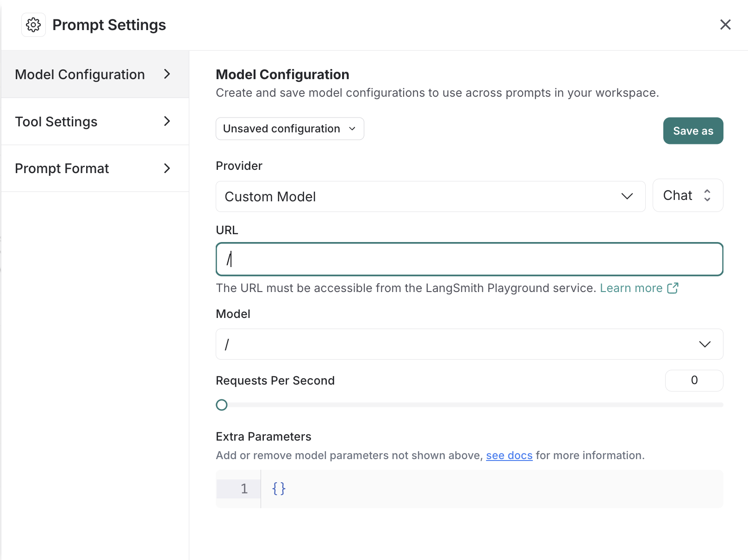The height and width of the screenshot is (560, 748).
Task: Click the Prompt Settings gear icon
Action: click(33, 25)
